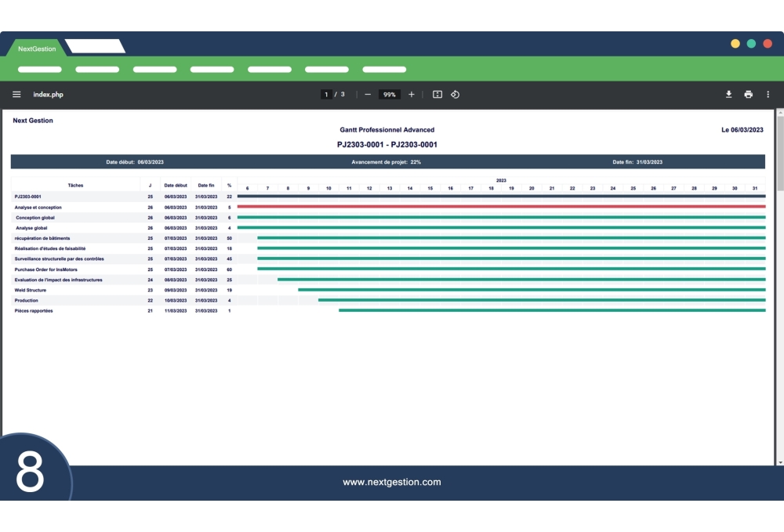Zoom in on the document
Image resolution: width=784 pixels, height=532 pixels.
[x=411, y=94]
